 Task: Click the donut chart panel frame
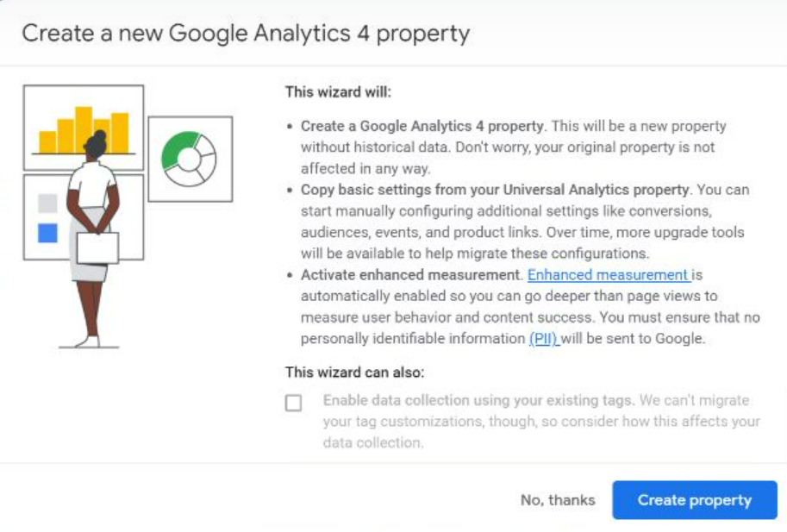click(191, 160)
